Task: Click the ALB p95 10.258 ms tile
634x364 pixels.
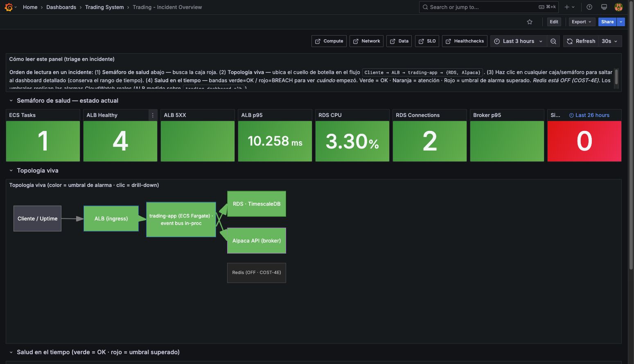Action: tap(275, 141)
